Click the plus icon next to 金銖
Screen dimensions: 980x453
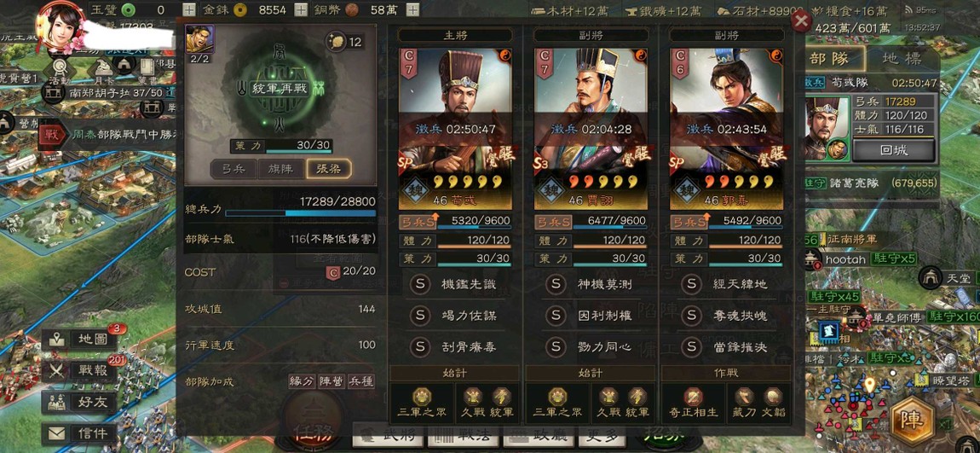[301, 9]
